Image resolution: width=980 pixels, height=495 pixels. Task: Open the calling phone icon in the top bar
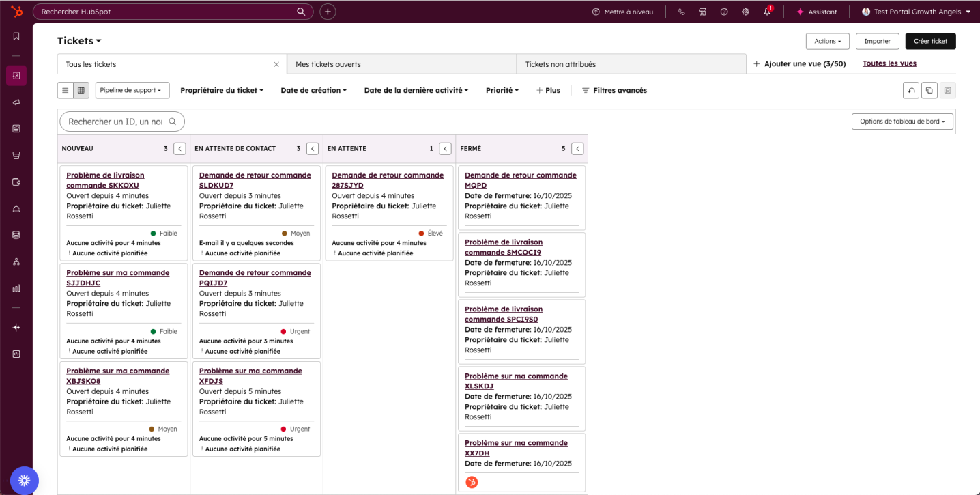(x=682, y=12)
